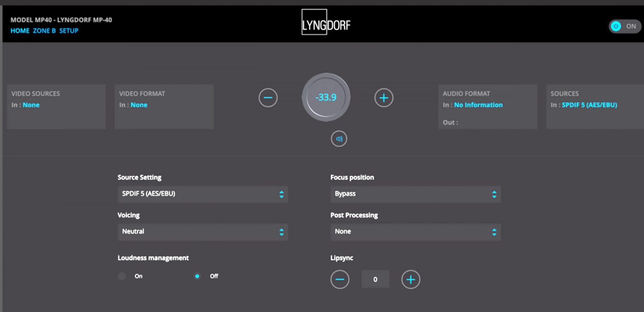Select Loudness management Off radio button
The height and width of the screenshot is (312, 644).
(197, 276)
